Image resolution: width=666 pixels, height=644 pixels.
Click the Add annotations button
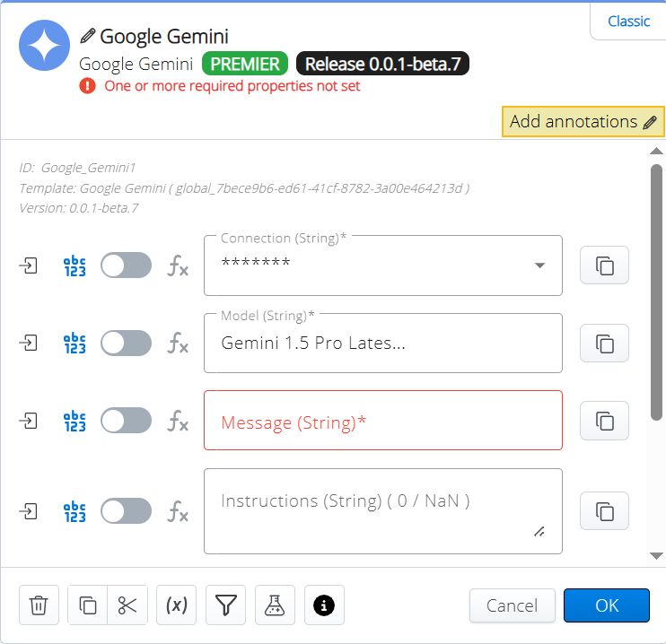click(x=583, y=122)
